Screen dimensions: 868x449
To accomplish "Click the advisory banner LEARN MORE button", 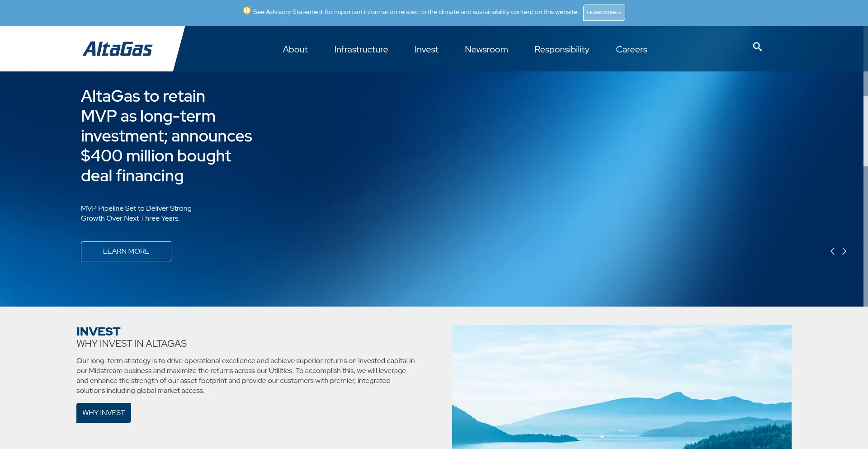I will point(604,13).
